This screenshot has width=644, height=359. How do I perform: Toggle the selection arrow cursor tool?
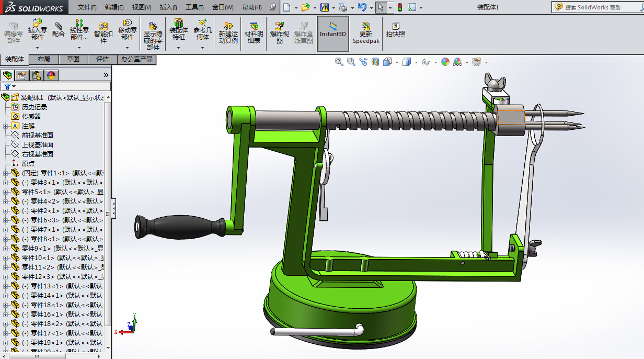(x=381, y=7)
